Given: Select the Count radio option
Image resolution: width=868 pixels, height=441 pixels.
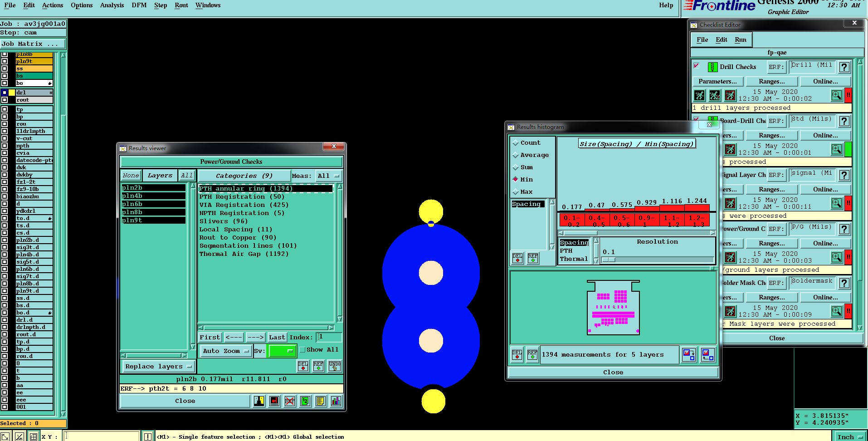Looking at the screenshot, I should (516, 143).
